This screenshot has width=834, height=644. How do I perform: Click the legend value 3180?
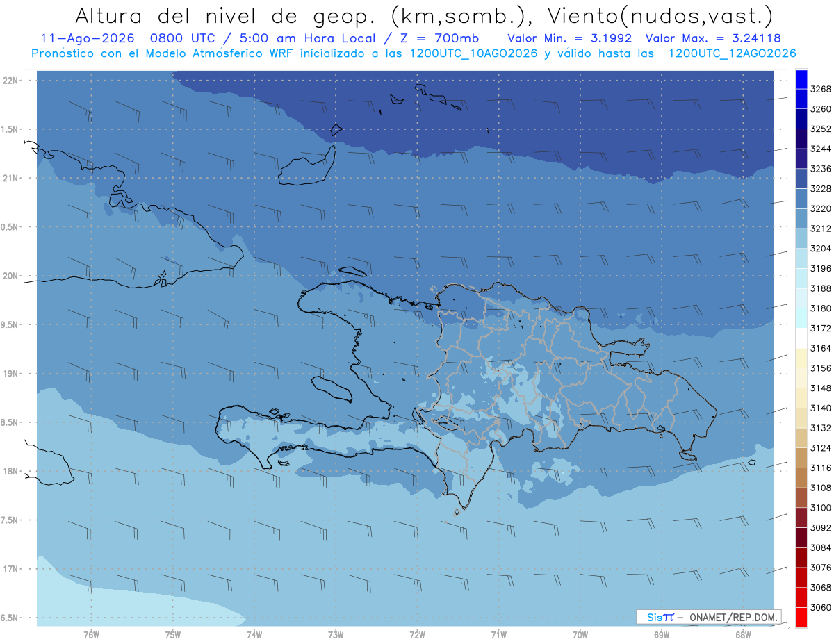820,308
